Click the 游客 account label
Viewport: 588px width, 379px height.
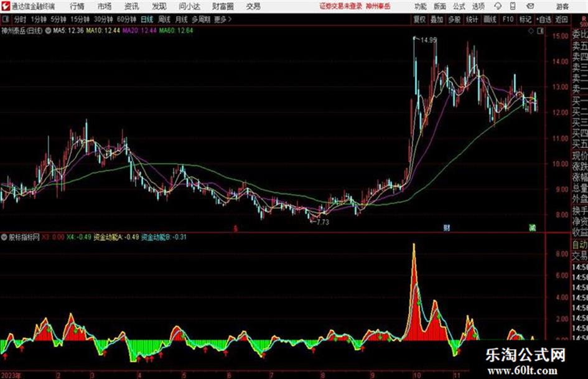[562, 6]
